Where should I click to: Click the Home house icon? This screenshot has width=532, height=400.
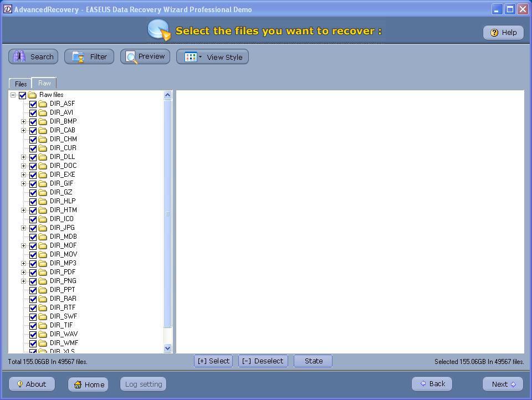[x=78, y=384]
